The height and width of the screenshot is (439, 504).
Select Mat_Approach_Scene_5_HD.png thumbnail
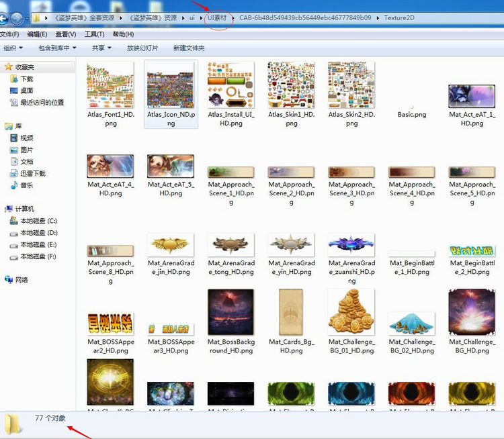click(472, 172)
